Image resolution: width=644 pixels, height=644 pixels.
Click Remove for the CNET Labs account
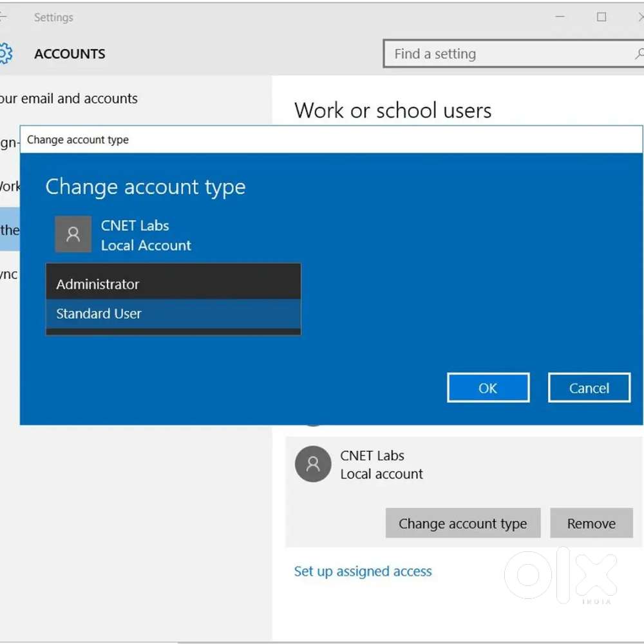tap(591, 524)
